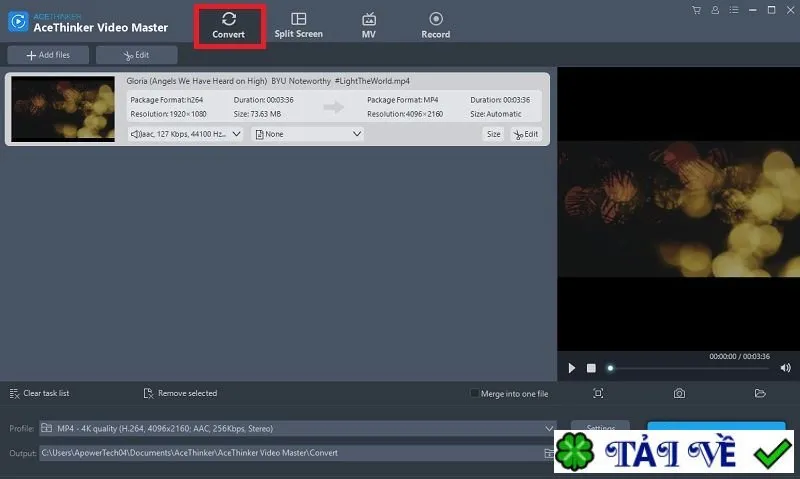
Task: Open the None subtitle dropdown
Action: pos(308,134)
